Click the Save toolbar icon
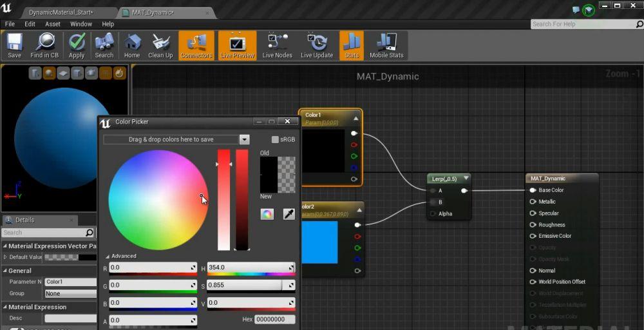The width and height of the screenshot is (644, 330). pos(14,45)
